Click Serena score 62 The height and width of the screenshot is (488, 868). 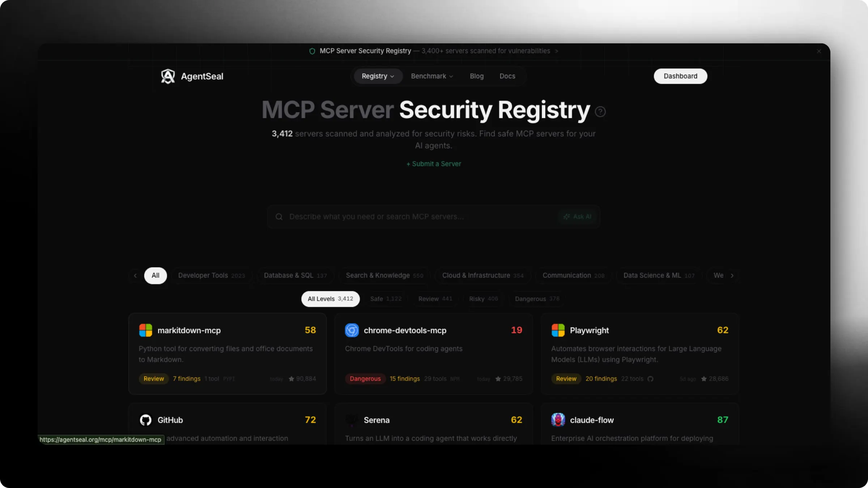[x=516, y=420]
